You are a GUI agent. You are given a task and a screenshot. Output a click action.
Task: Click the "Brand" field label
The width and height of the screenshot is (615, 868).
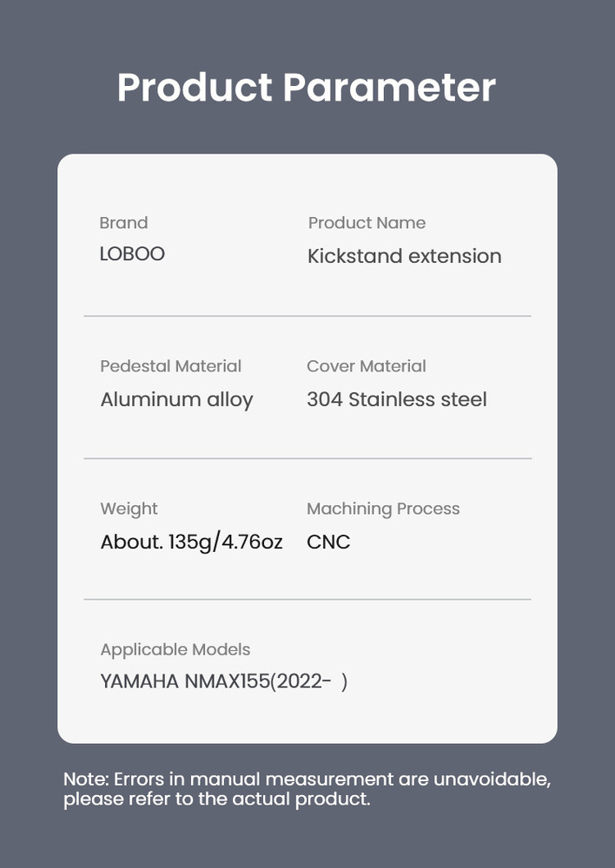point(123,223)
